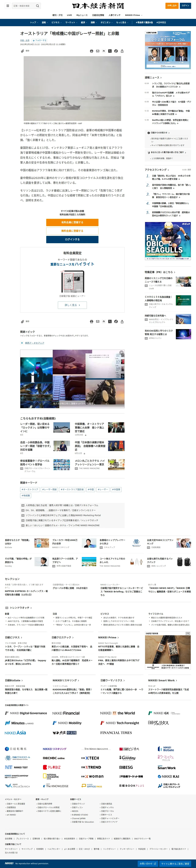
Task: Open the 中小企業支援フォーラム ad image
Action: tap(168, 50)
